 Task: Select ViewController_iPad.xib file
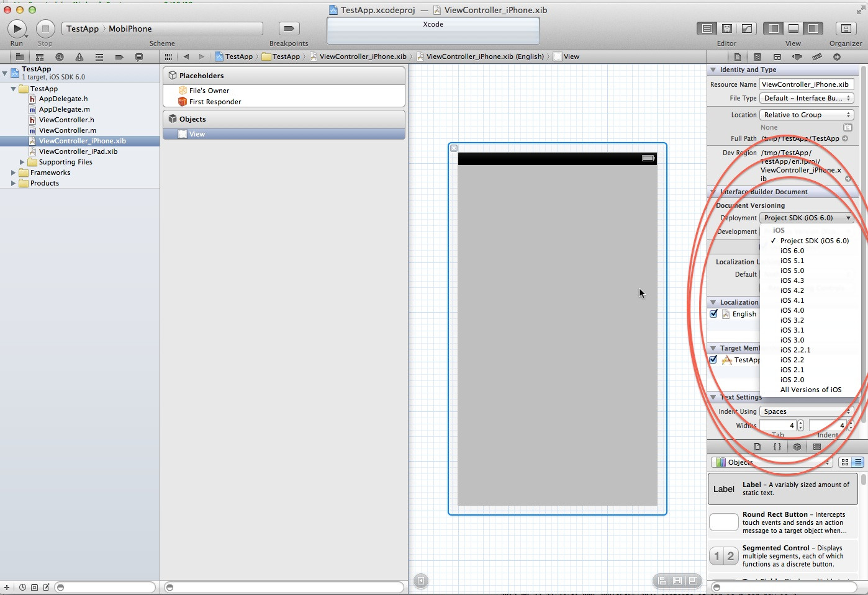78,151
